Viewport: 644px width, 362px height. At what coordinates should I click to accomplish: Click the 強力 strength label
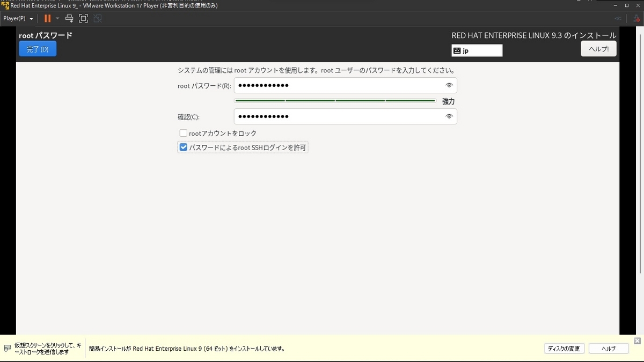448,101
